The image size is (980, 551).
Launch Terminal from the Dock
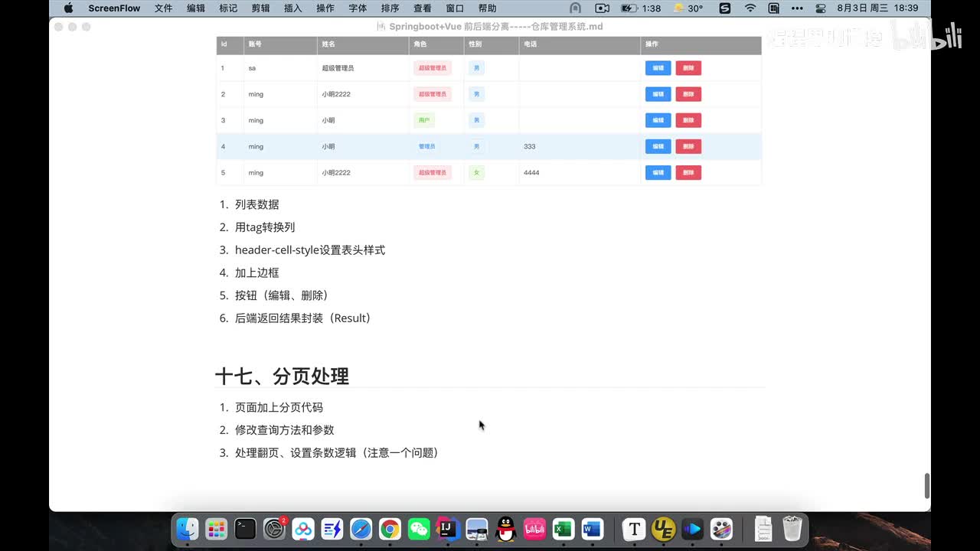[x=246, y=529]
